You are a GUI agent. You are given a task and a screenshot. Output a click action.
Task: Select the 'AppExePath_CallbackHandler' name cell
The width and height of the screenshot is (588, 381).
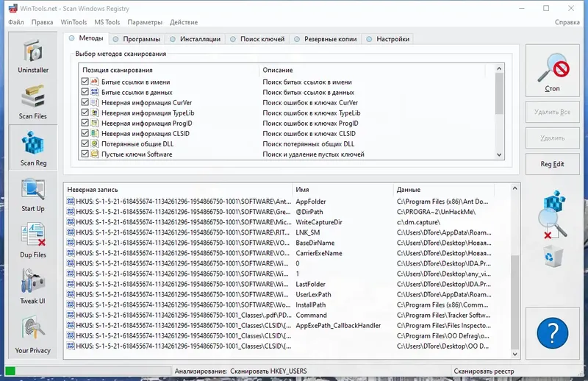[338, 325]
